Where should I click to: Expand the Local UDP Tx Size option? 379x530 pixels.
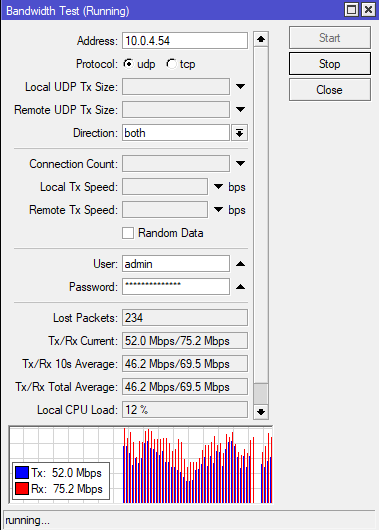tap(240, 87)
